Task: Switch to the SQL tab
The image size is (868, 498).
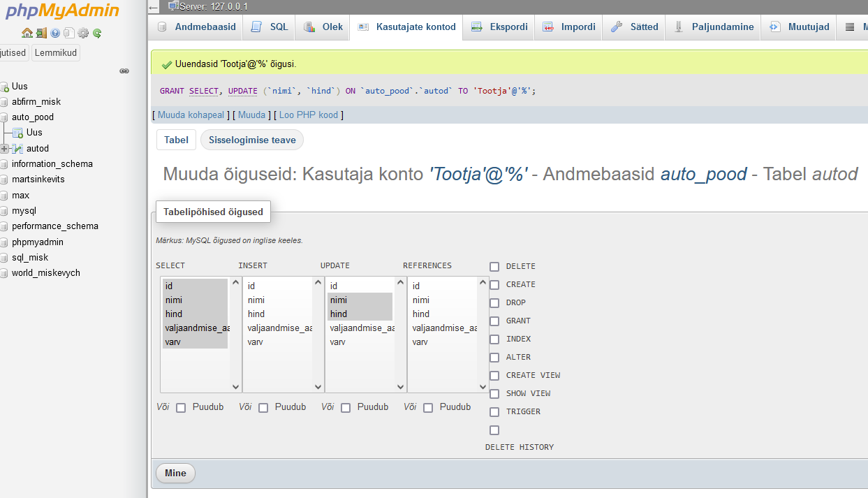Action: [270, 27]
